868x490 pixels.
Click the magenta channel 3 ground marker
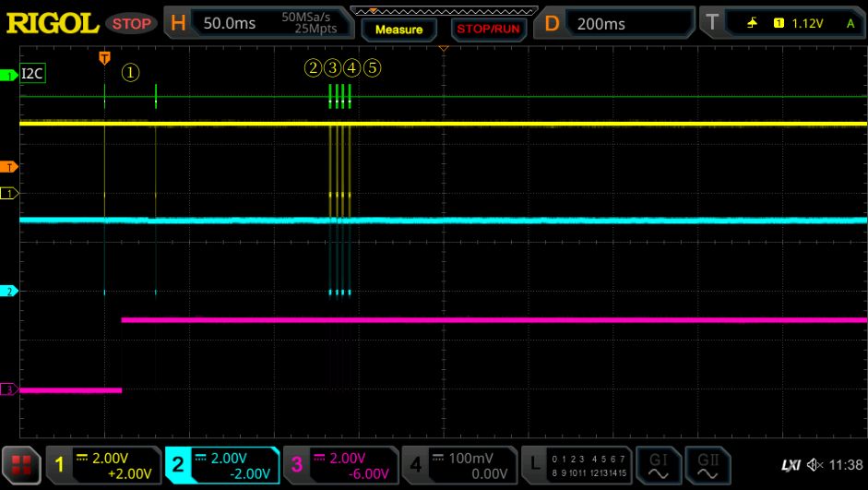coord(9,389)
